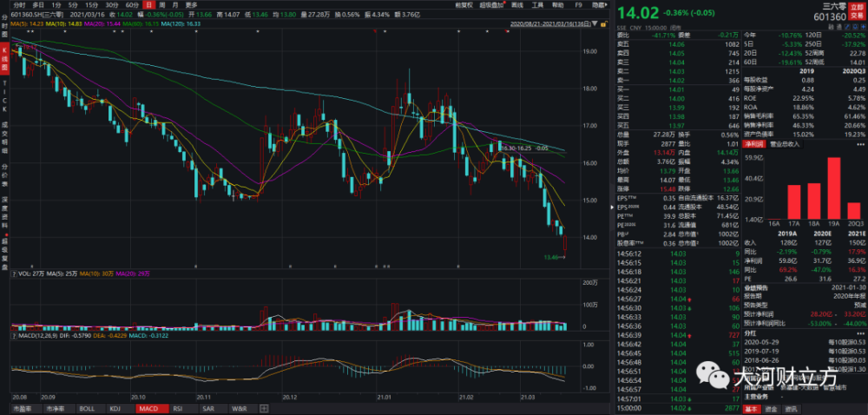Select the 多日 multi-day period
868x415 pixels.
(x=37, y=4)
